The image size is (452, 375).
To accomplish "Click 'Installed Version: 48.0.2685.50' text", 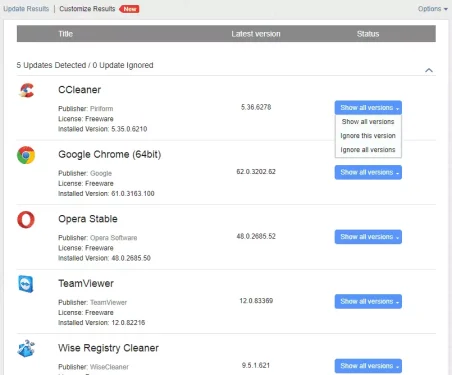I will coord(104,258).
